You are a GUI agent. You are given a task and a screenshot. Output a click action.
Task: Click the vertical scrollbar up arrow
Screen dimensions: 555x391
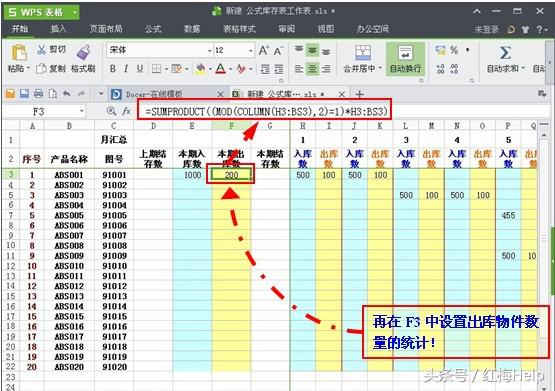pos(544,136)
